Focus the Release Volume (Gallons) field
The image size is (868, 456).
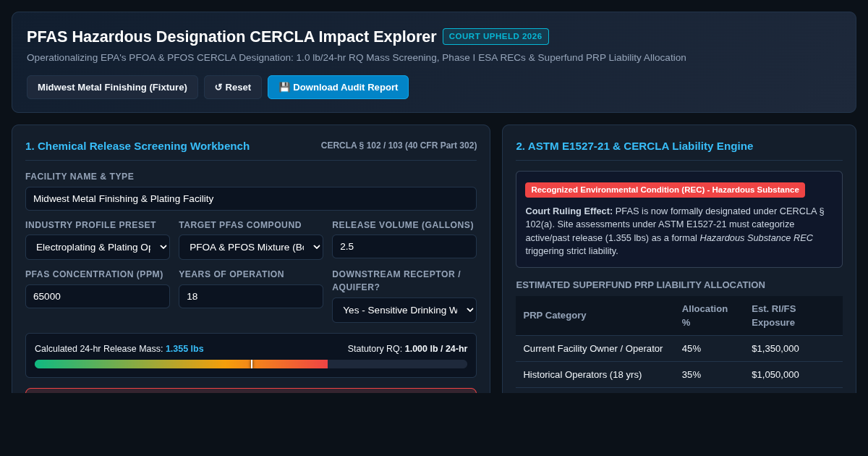(404, 246)
